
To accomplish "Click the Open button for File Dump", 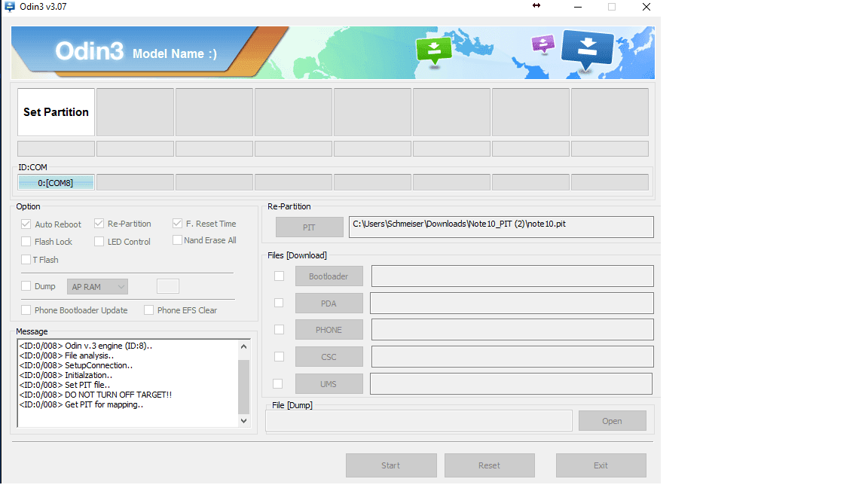I will 613,421.
